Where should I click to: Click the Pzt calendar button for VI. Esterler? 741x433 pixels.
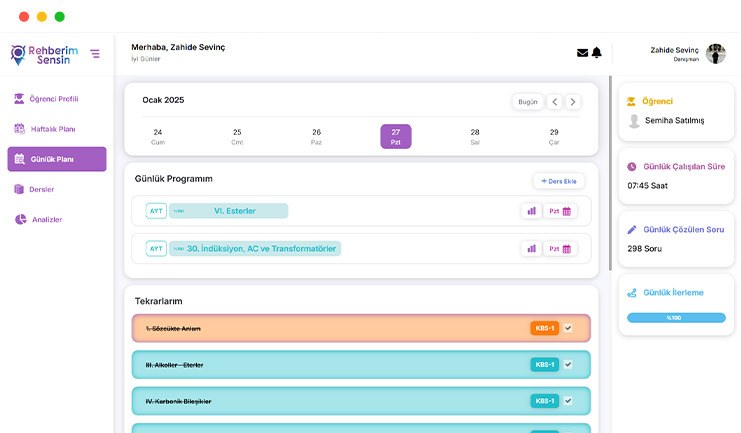[x=560, y=211]
